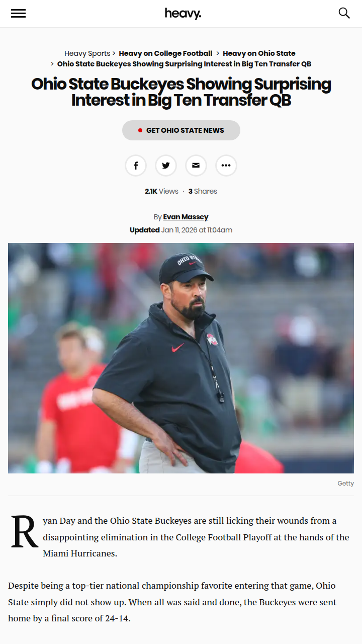Click the main article headline
This screenshot has height=644, width=362.
(x=181, y=92)
